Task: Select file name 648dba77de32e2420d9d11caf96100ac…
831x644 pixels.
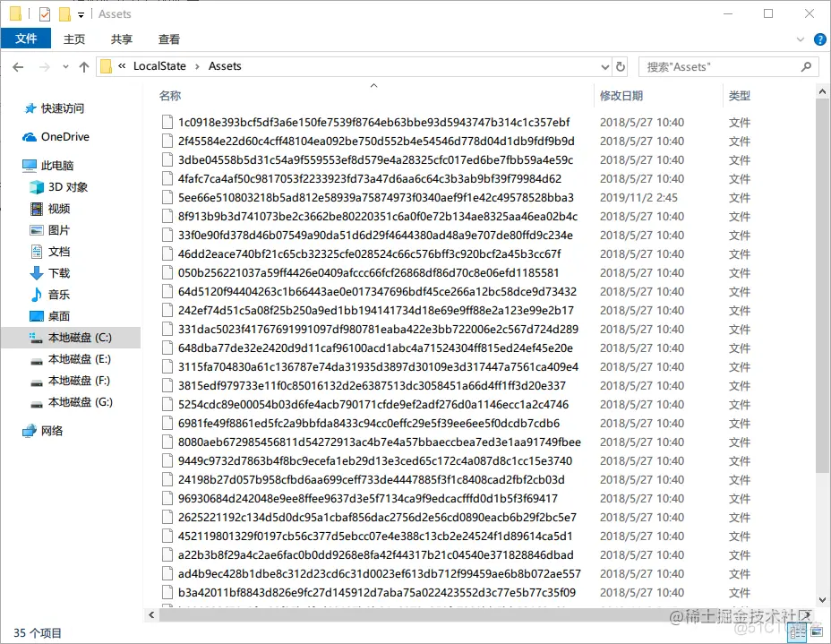Action: pos(375,348)
